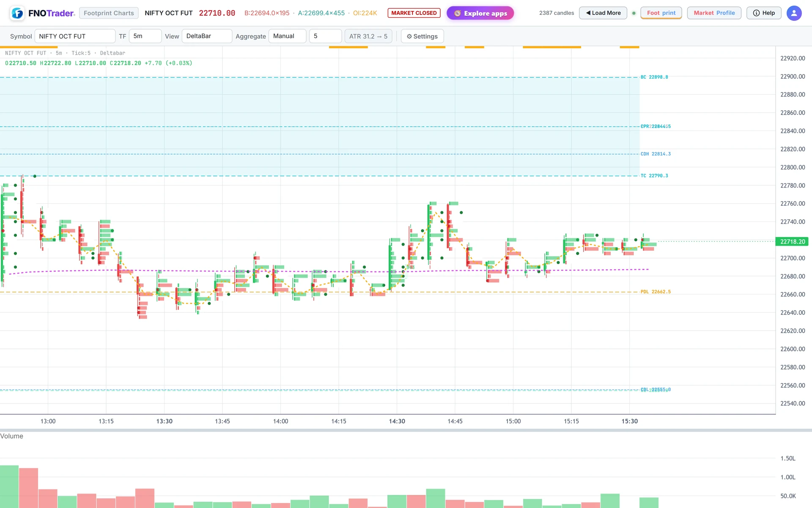
Task: Click the bid quote B:22694.0×195
Action: click(x=267, y=13)
